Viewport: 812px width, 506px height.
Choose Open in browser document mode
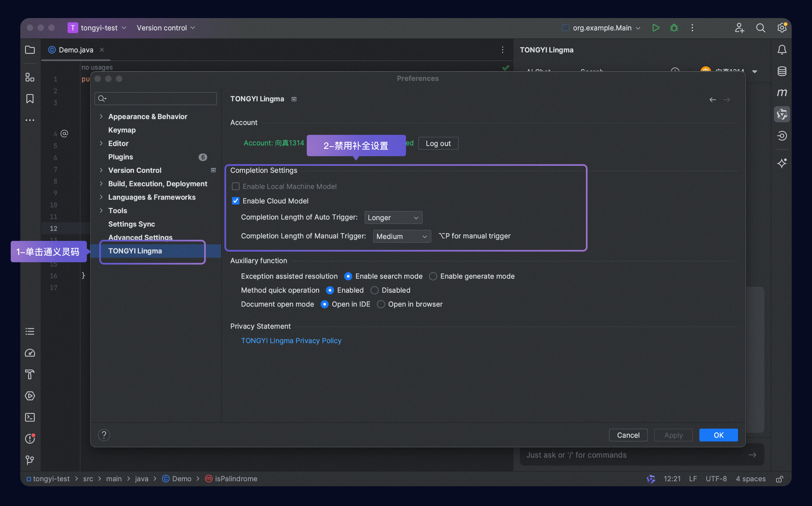pyautogui.click(x=381, y=305)
